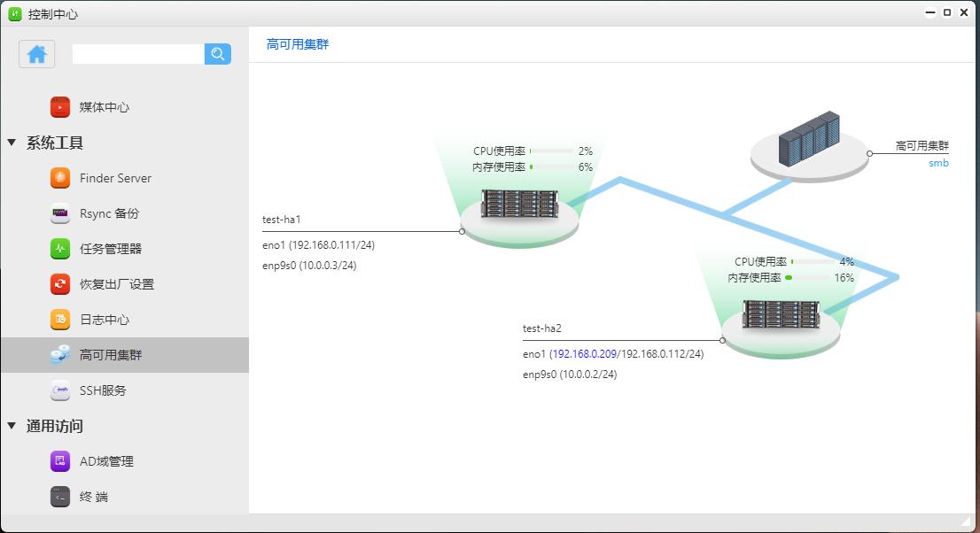The image size is (980, 533).
Task: Collapse the 系统工具 section
Action: point(12,143)
